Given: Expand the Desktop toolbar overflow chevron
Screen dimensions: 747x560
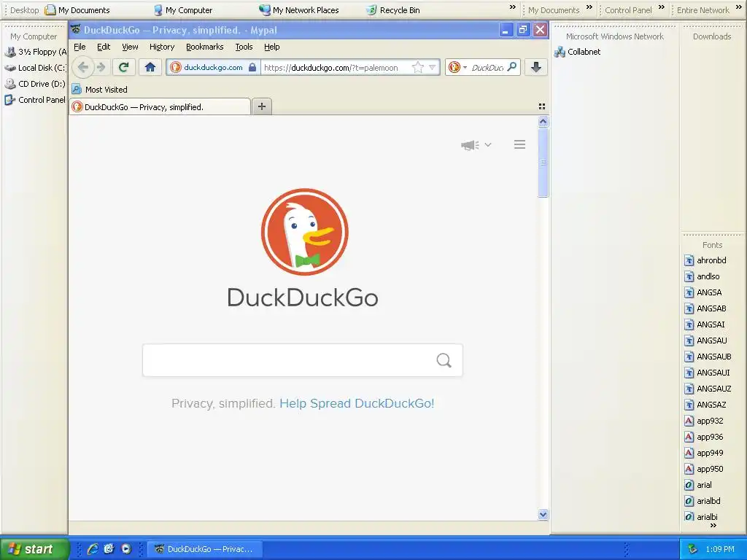Looking at the screenshot, I should coord(513,7).
